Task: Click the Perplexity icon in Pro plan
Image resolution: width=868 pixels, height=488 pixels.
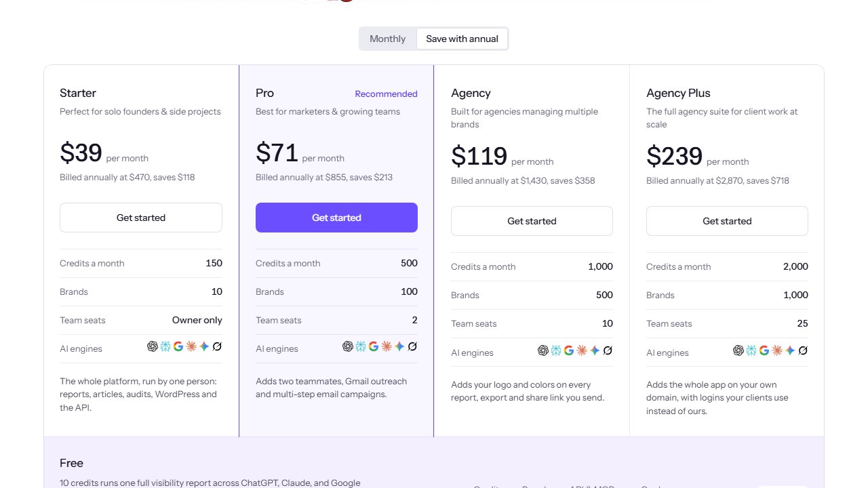Action: [x=361, y=346]
